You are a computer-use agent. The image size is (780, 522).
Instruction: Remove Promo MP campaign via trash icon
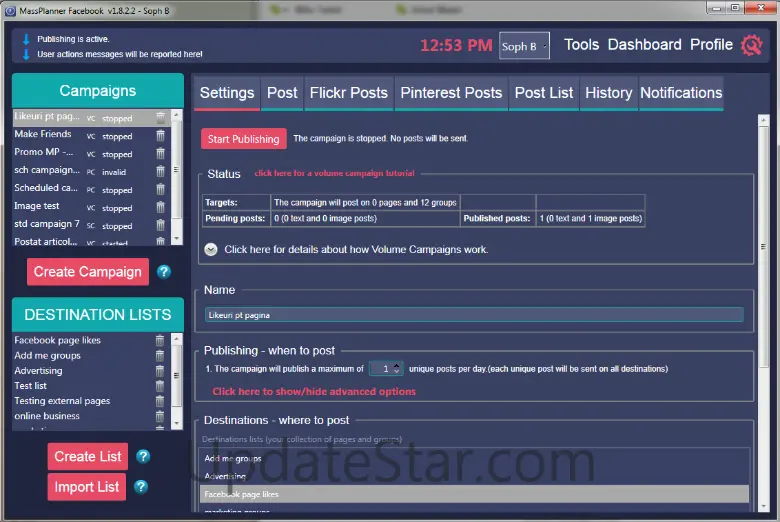point(160,153)
